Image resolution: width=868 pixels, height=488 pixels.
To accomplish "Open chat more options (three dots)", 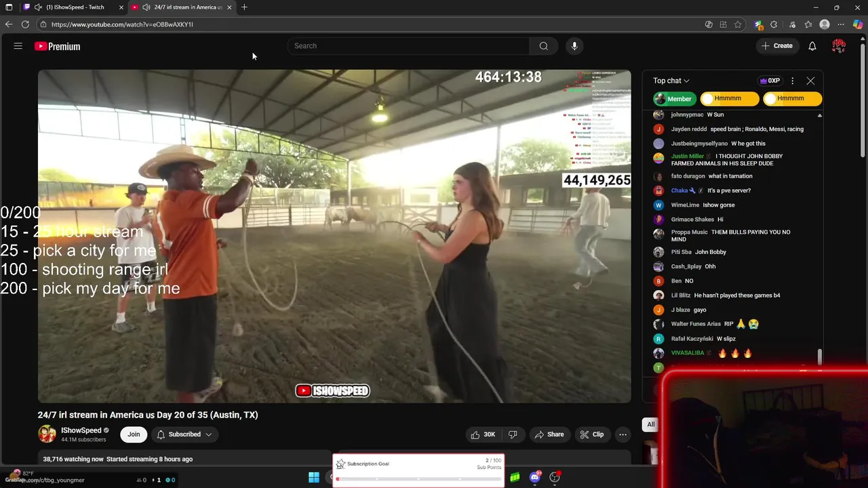I will (792, 81).
